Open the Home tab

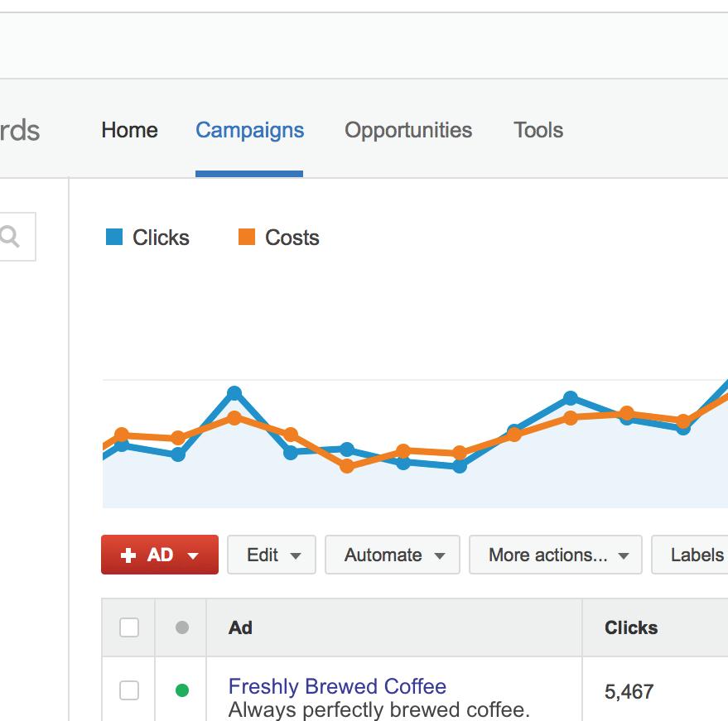[129, 130]
